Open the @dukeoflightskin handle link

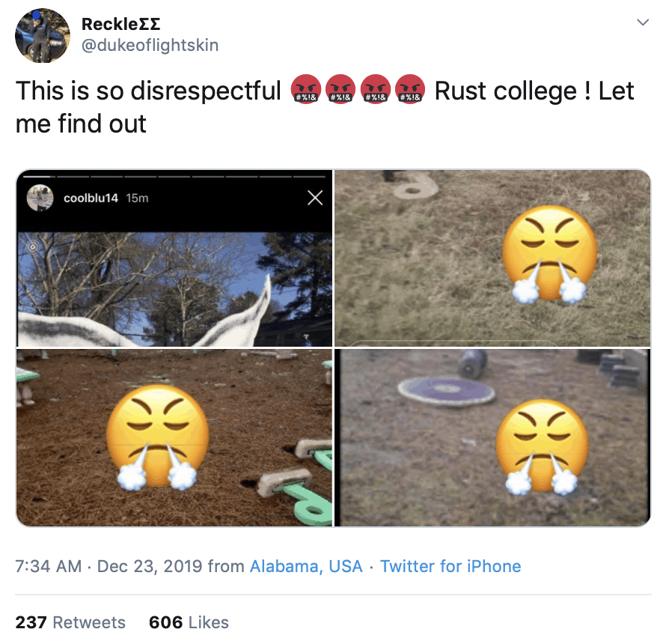pos(150,45)
